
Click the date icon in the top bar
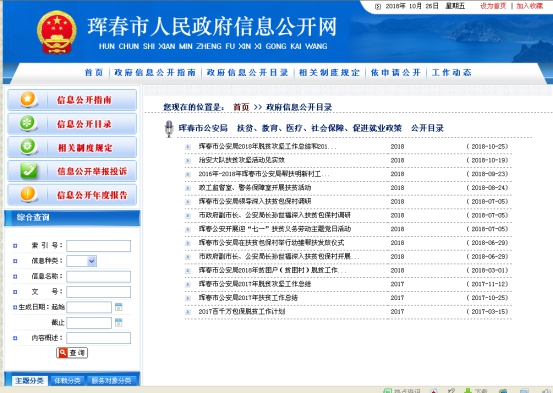[x=378, y=6]
